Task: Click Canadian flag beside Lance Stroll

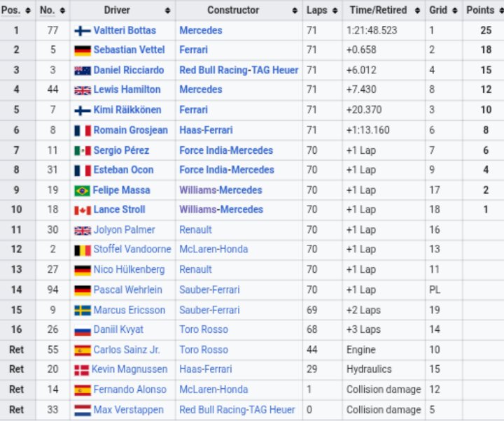Action: [x=83, y=210]
